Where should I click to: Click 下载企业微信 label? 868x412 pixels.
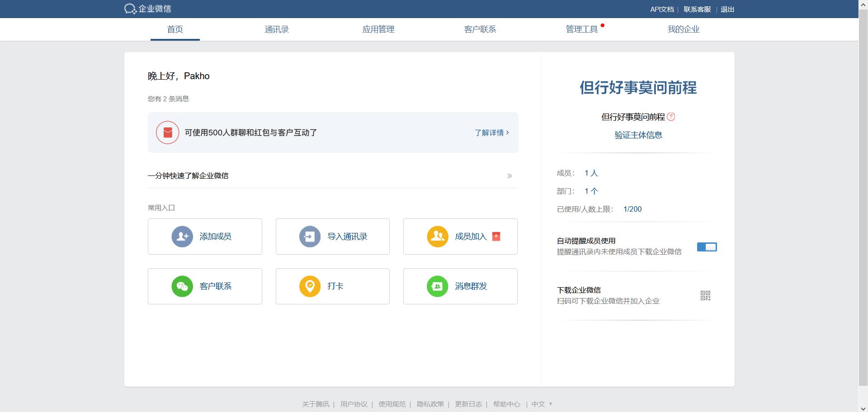tap(579, 290)
